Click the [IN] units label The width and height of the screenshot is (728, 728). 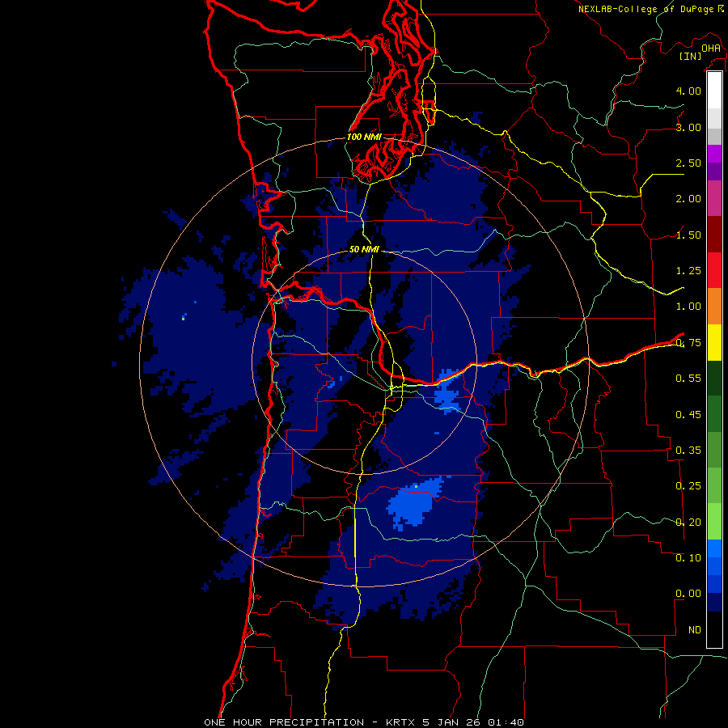click(691, 56)
